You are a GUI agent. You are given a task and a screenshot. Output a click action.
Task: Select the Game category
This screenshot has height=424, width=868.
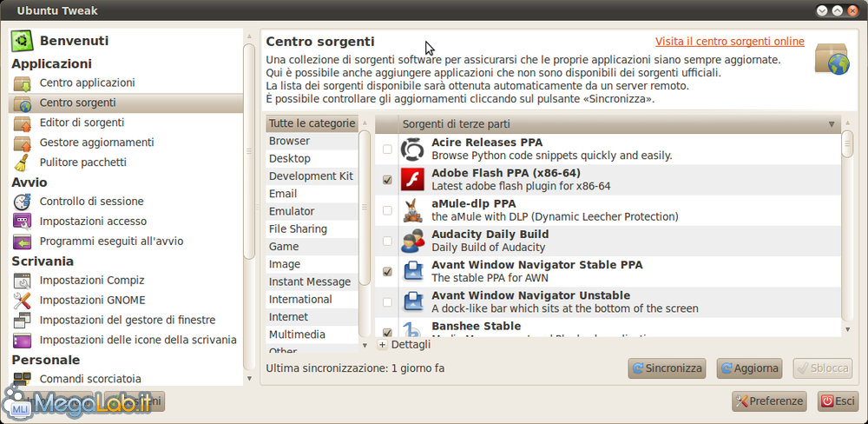[x=312, y=247]
